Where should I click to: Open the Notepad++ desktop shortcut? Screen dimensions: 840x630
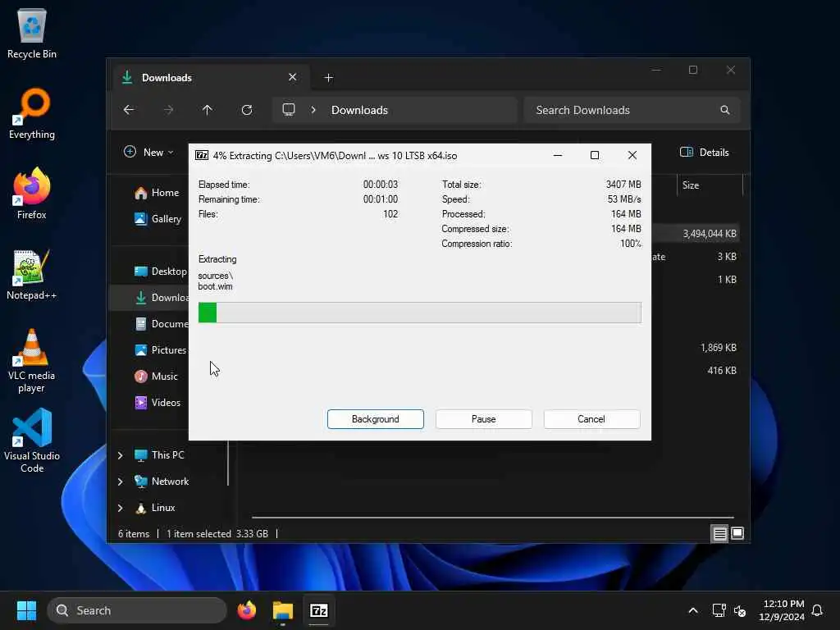pyautogui.click(x=32, y=274)
